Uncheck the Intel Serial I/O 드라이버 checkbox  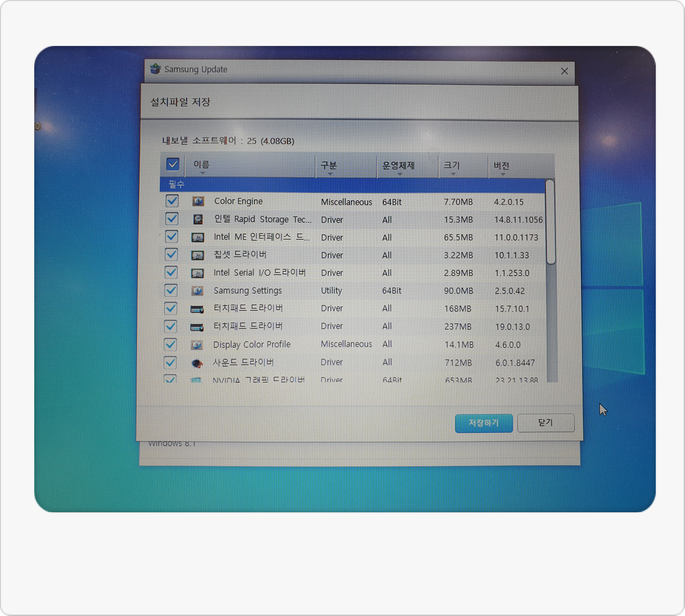[x=171, y=272]
